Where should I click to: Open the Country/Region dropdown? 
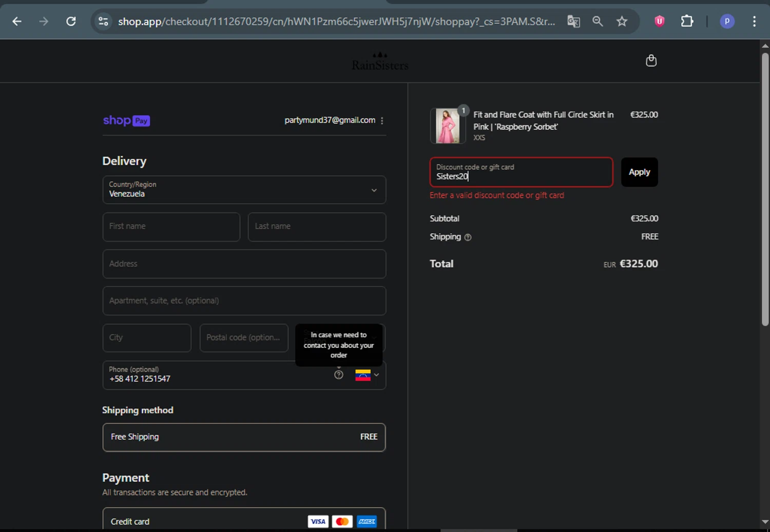pos(244,190)
